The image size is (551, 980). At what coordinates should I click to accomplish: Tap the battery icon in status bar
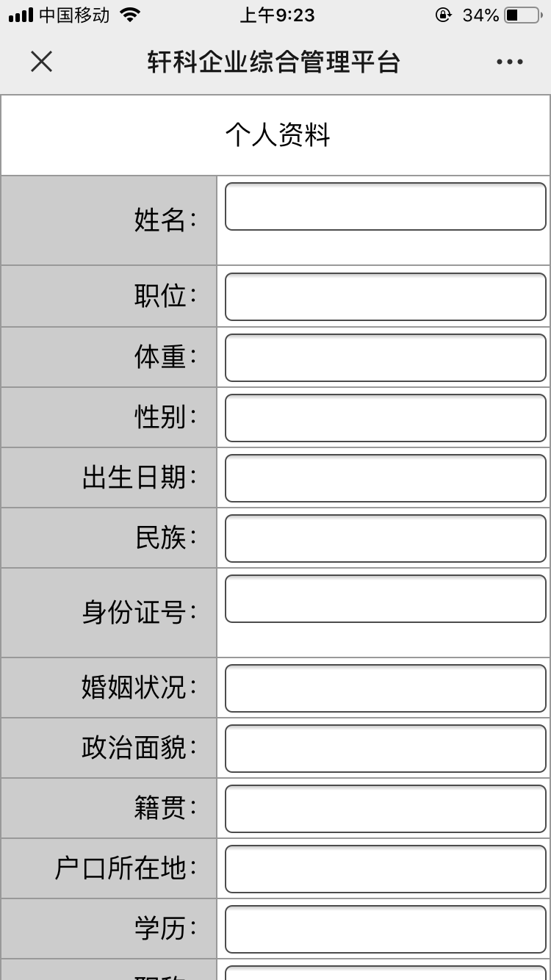[x=522, y=15]
